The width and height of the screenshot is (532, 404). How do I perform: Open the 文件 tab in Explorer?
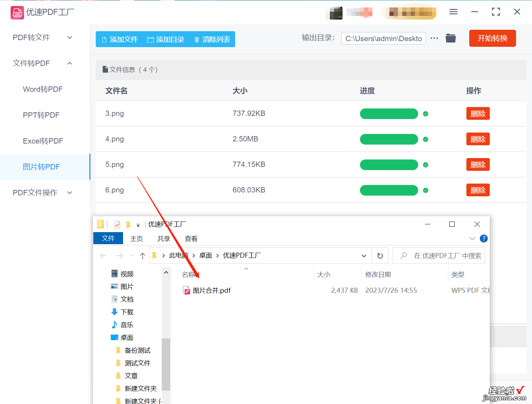108,238
